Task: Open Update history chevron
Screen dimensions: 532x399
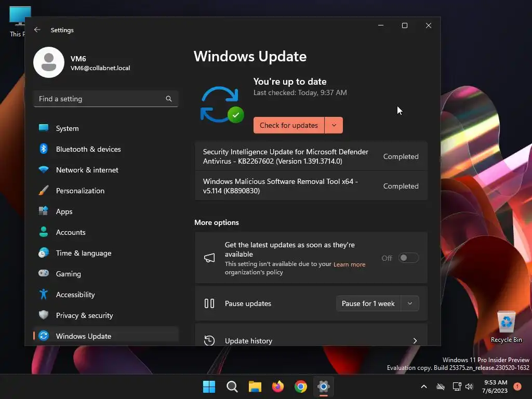Action: pyautogui.click(x=415, y=341)
